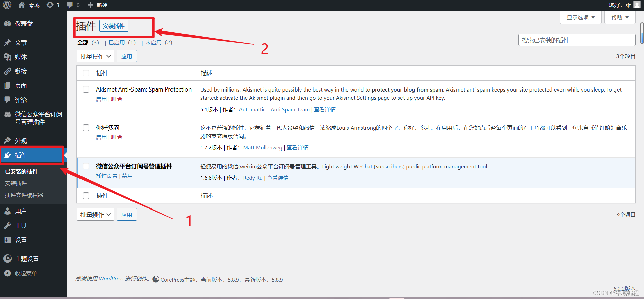Tick the select-all checkbox in the footer row
The image size is (644, 299).
(x=86, y=196)
